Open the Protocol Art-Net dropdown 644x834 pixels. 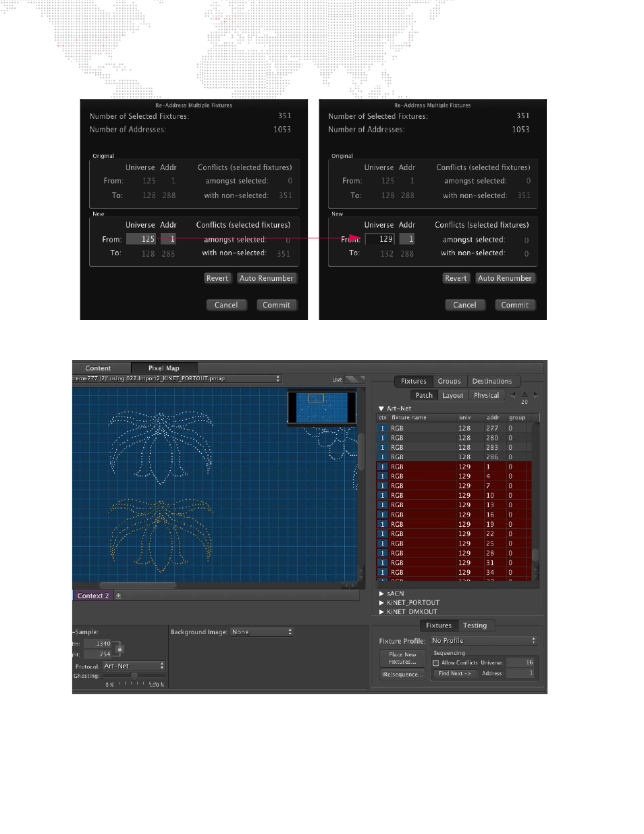[134, 666]
